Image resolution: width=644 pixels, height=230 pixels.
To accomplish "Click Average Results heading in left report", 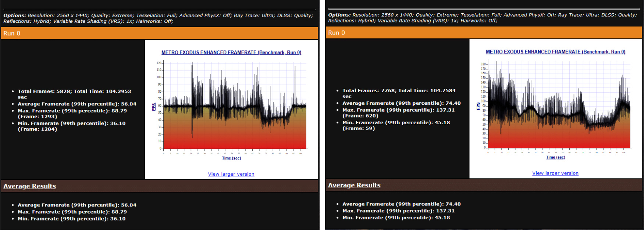I will point(30,186).
